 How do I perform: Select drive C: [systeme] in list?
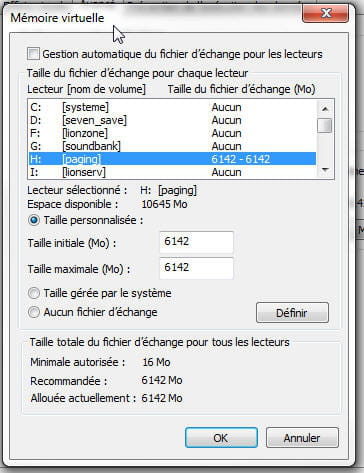[x=172, y=107]
